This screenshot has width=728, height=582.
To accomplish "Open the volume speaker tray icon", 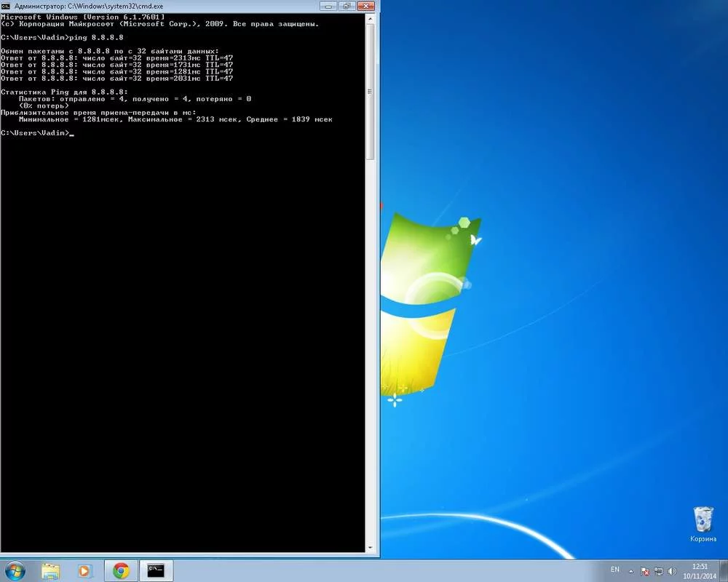I will [671, 571].
